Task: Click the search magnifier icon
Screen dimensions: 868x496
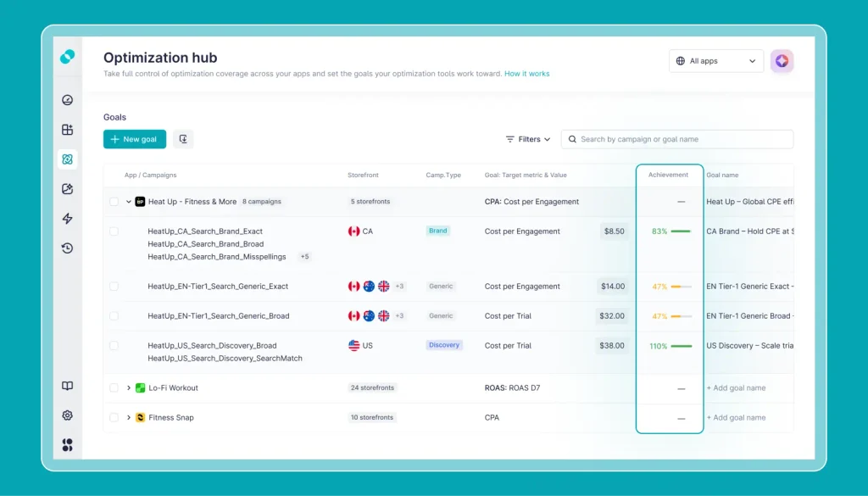Action: click(x=572, y=140)
